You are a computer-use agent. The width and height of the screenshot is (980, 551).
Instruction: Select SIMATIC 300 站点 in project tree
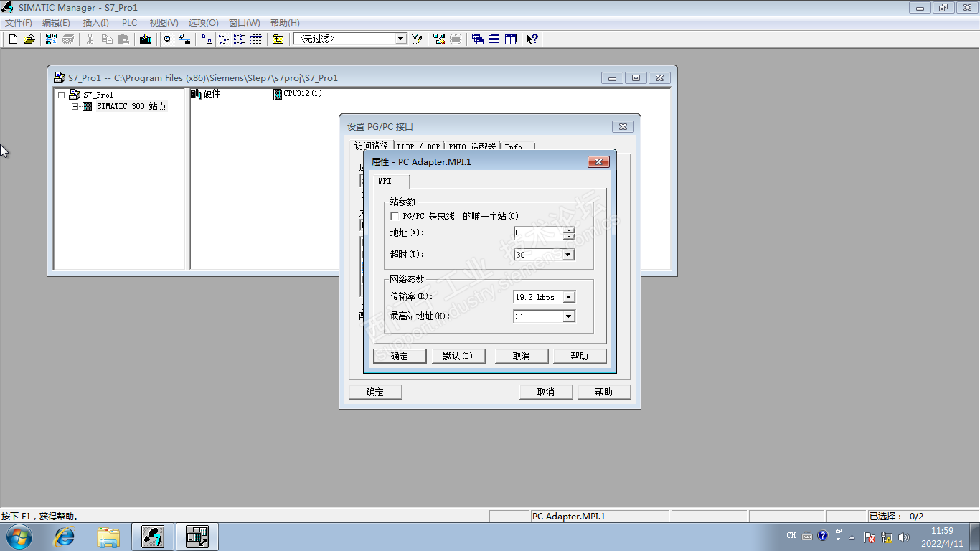click(131, 107)
